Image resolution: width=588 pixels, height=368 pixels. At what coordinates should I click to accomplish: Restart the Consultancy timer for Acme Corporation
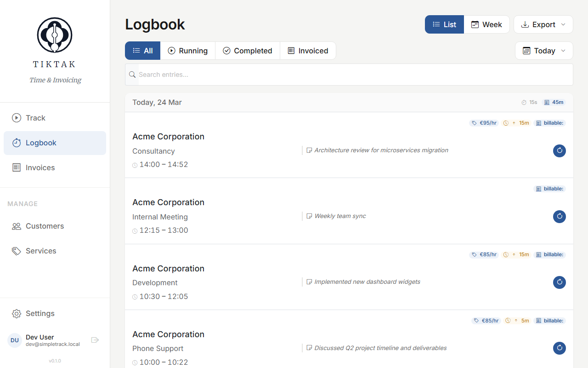(559, 150)
